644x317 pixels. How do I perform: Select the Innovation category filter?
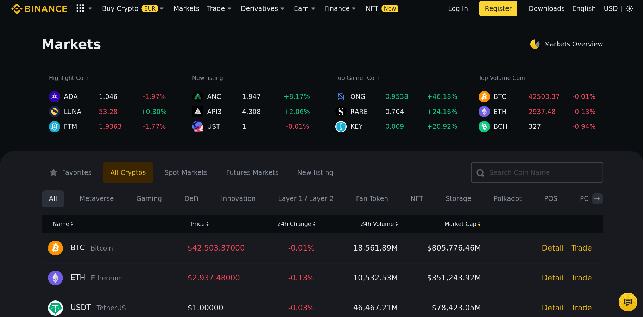(x=238, y=198)
